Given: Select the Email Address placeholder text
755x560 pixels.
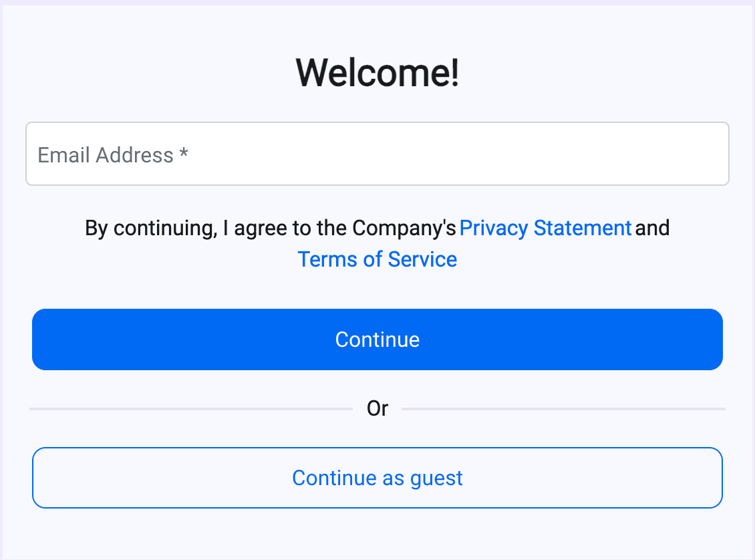Looking at the screenshot, I should point(112,154).
